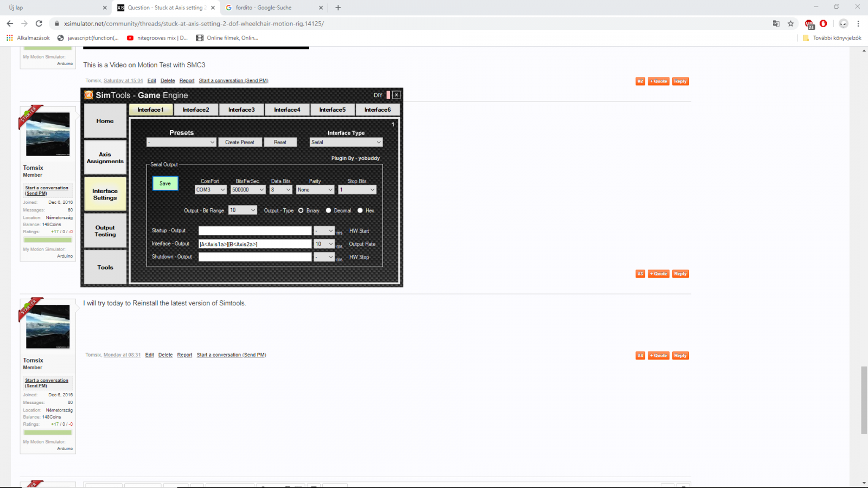
Task: Switch to Interface6 tab
Action: 378,110
